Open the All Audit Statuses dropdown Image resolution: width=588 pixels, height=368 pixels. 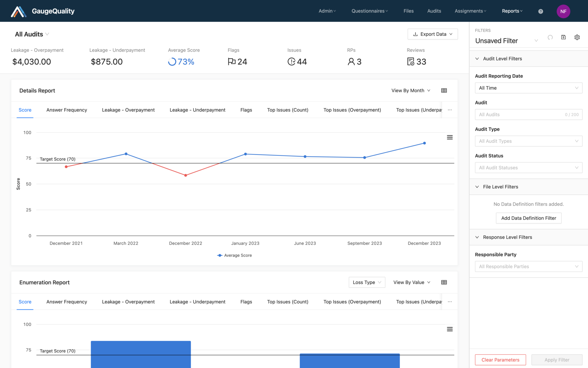tap(529, 168)
